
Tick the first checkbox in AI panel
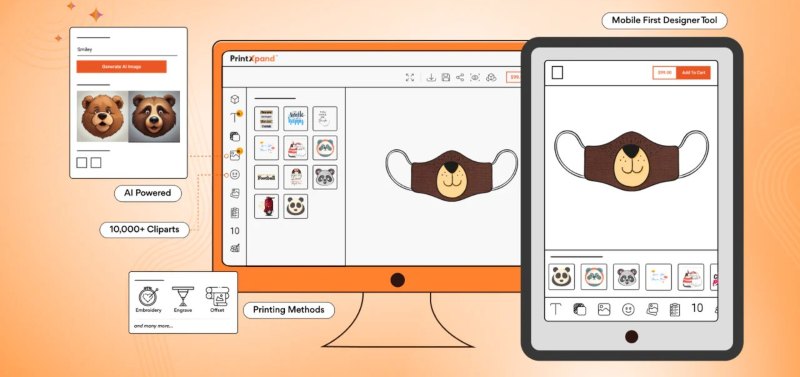tap(82, 163)
